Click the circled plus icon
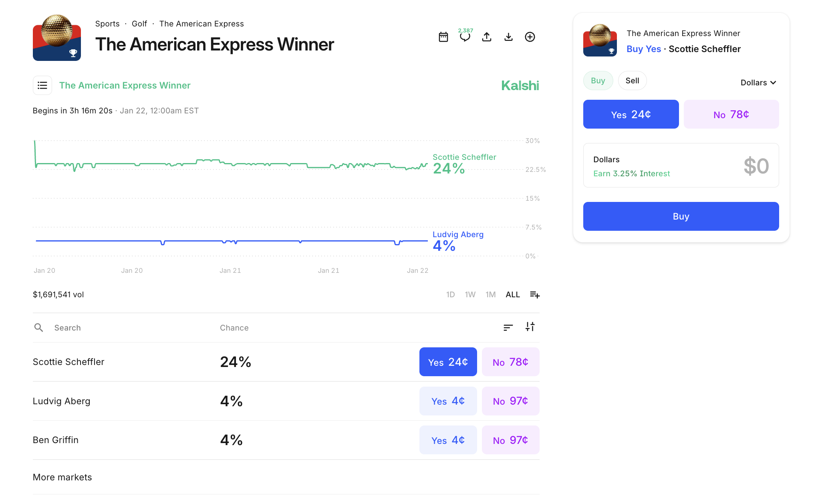Viewport: 822px width, 504px height. (x=530, y=37)
